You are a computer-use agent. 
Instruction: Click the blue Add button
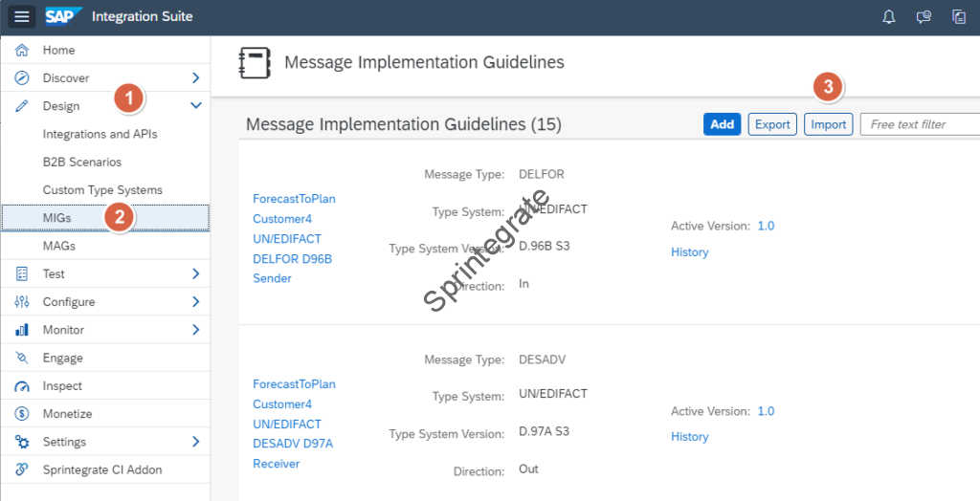(x=722, y=124)
